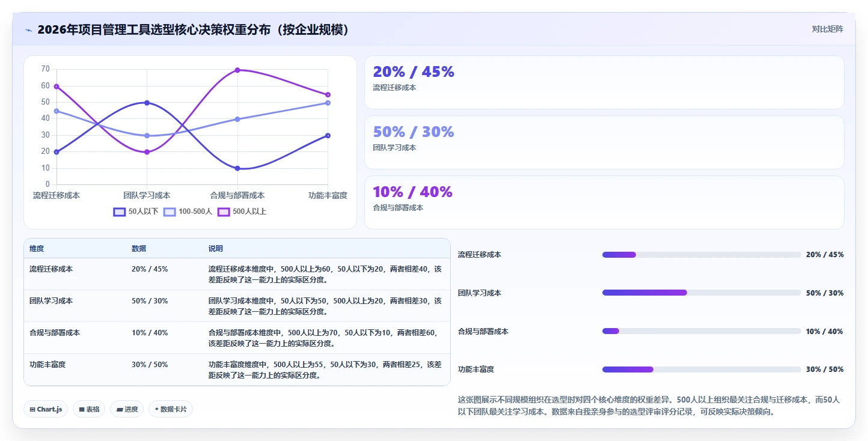Click the 合规与部署成本 x-axis label on chart
Viewport: 868px width, 441px height.
click(x=237, y=196)
